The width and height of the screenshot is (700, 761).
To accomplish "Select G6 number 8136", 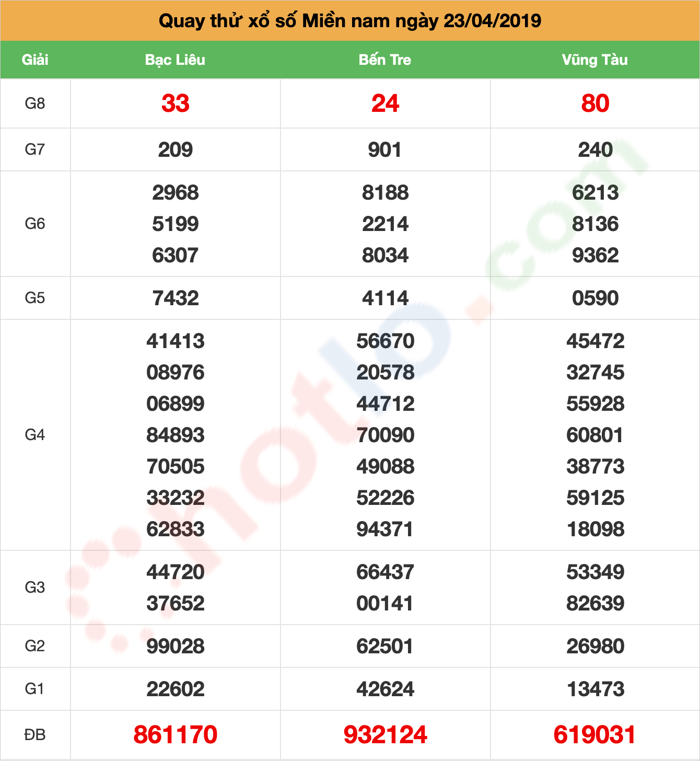I will pyautogui.click(x=595, y=224).
